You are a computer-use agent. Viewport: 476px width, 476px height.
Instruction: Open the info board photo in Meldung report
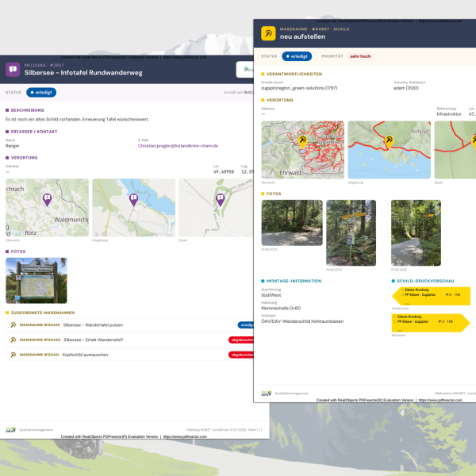(x=36, y=281)
